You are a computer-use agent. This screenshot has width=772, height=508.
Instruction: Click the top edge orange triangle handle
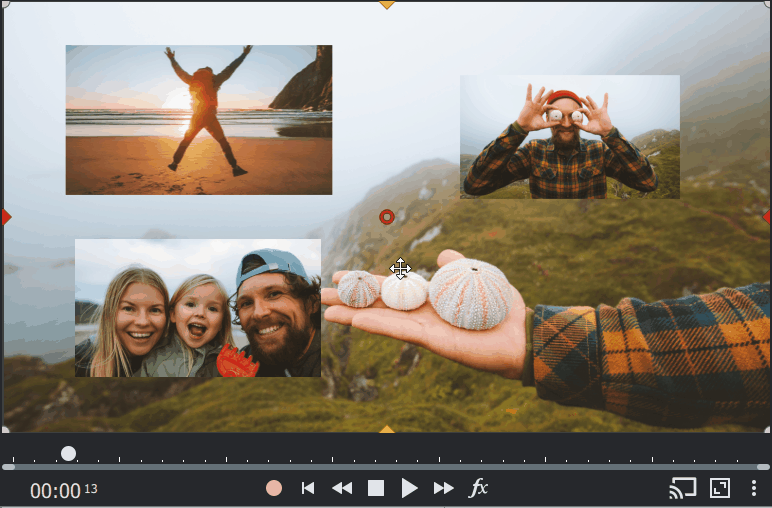(x=387, y=5)
